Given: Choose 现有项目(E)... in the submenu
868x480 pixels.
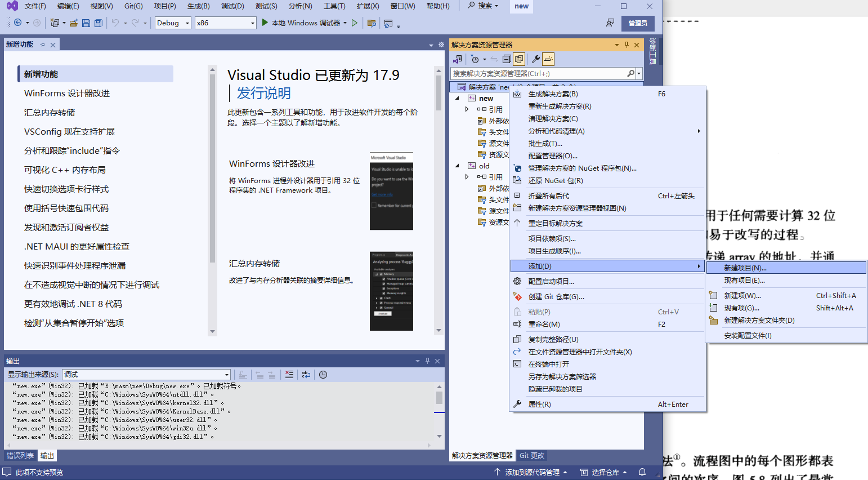Looking at the screenshot, I should pyautogui.click(x=786, y=280).
